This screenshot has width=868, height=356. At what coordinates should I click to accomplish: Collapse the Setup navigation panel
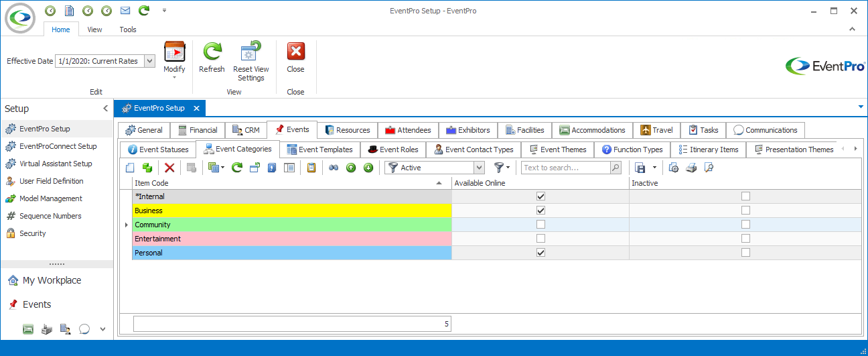[x=105, y=109]
